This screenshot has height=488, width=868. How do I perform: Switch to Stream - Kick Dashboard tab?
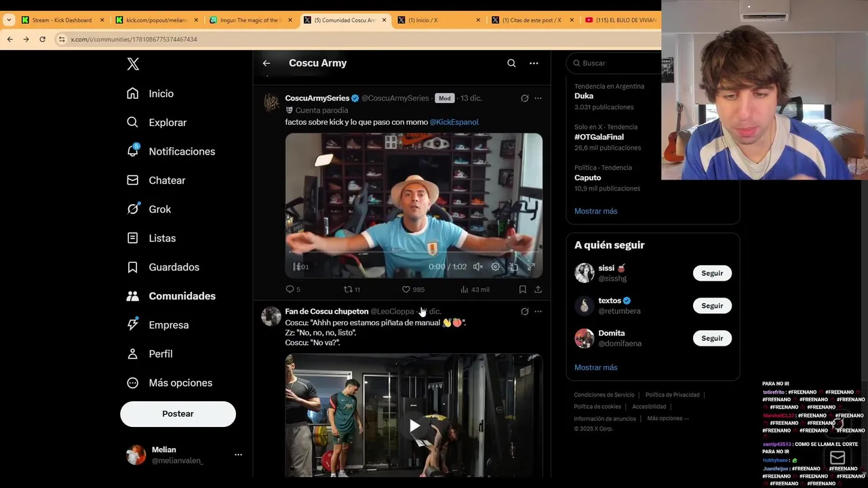coord(62,20)
